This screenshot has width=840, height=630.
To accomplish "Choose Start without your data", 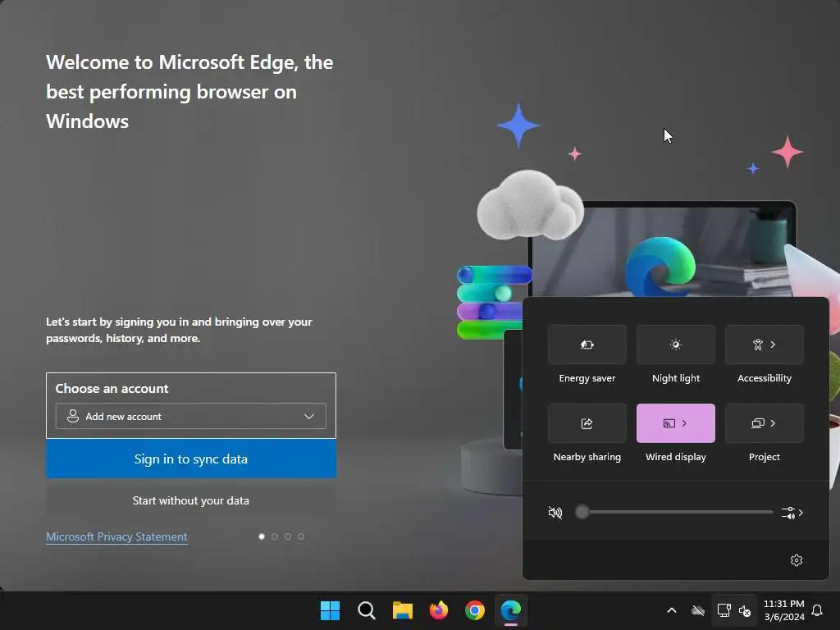I will pyautogui.click(x=190, y=500).
